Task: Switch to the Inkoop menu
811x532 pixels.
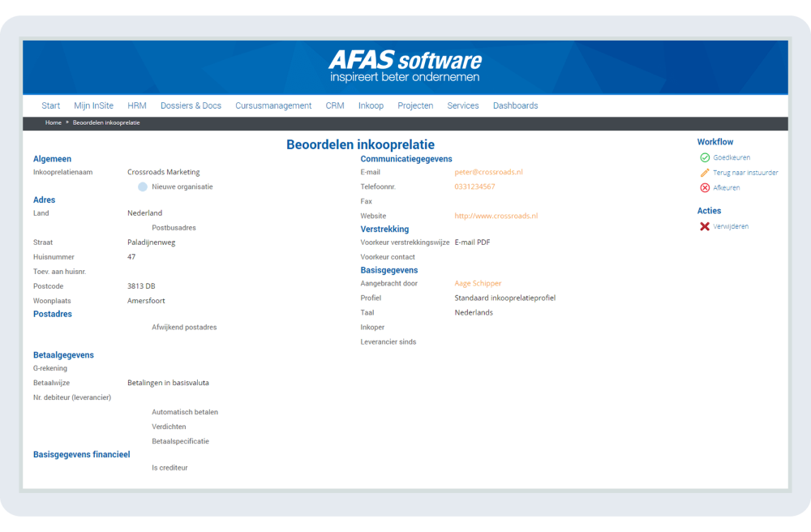Action: (x=371, y=105)
